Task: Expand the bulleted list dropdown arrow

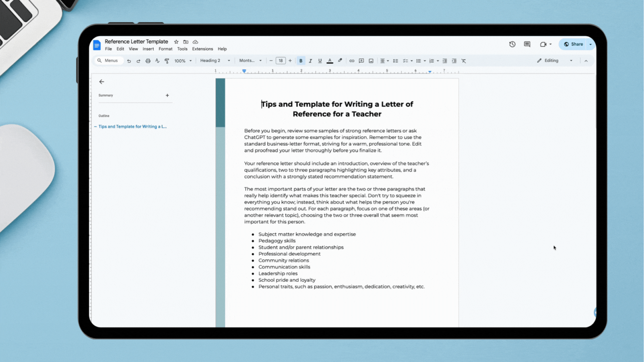Action: tap(425, 61)
